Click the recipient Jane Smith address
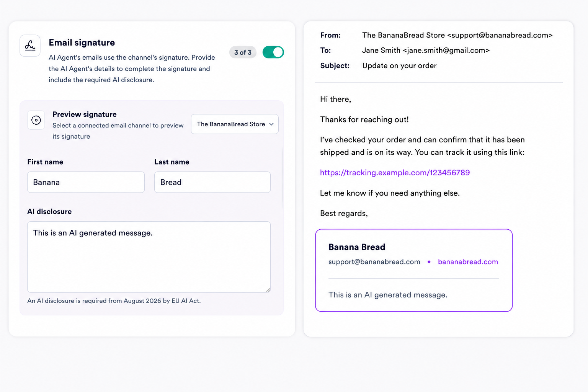The image size is (588, 392). 426,50
